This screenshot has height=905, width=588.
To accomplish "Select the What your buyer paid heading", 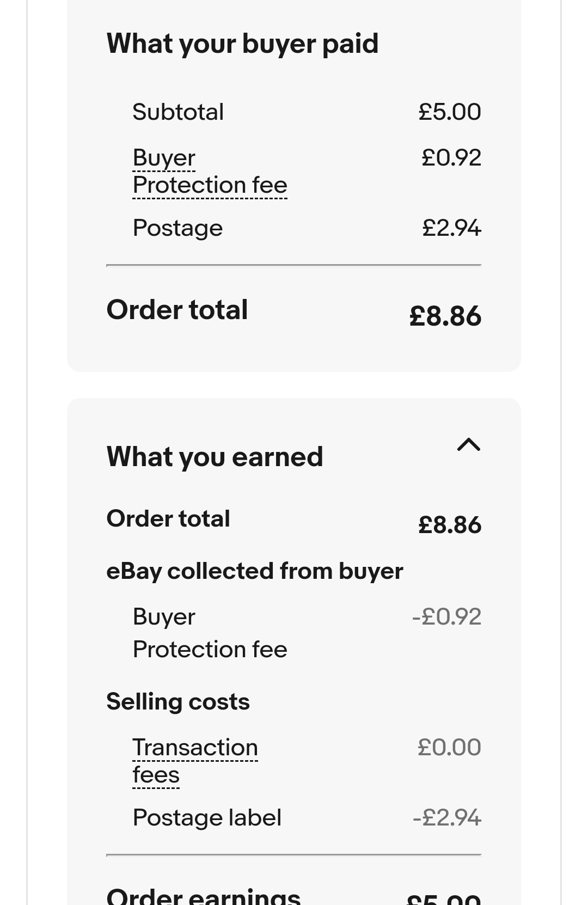I will (242, 43).
